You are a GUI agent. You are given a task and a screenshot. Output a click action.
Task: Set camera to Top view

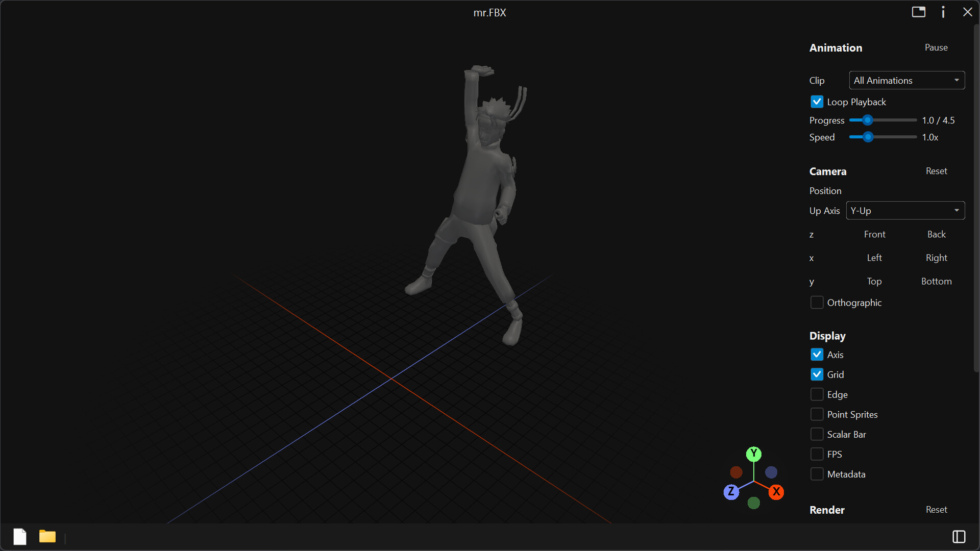pyautogui.click(x=874, y=281)
